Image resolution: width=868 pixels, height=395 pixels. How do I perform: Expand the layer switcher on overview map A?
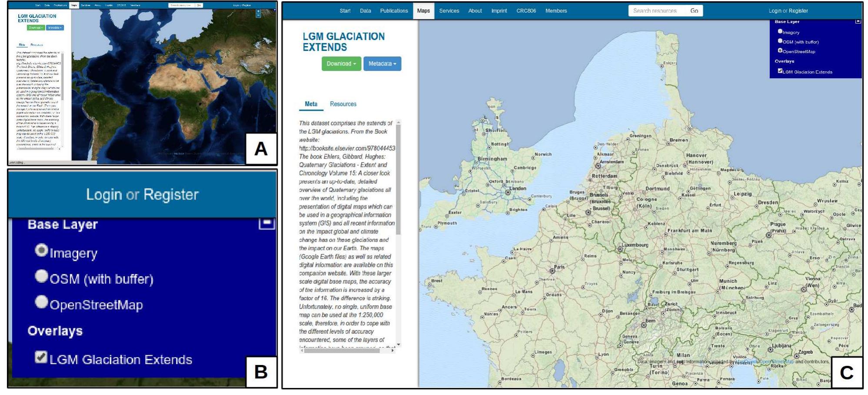[274, 10]
